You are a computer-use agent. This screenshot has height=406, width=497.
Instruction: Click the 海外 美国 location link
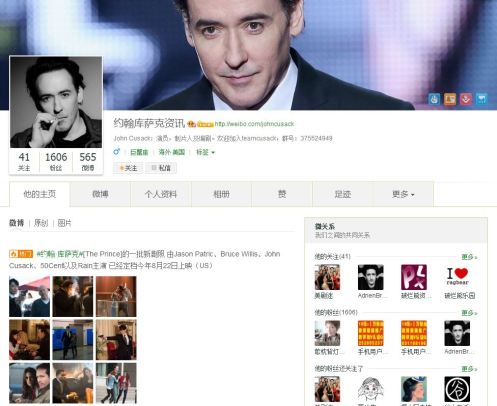click(x=172, y=152)
